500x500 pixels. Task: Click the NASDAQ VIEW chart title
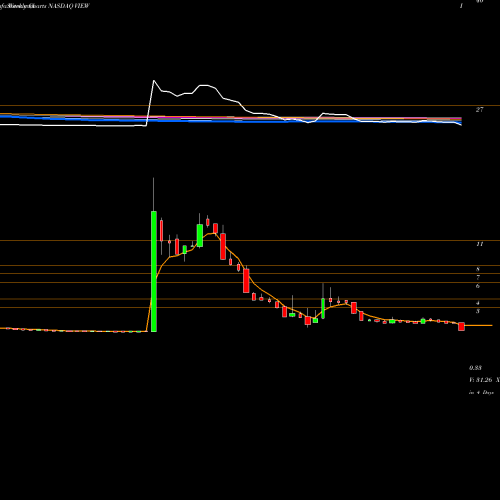coord(69,6)
